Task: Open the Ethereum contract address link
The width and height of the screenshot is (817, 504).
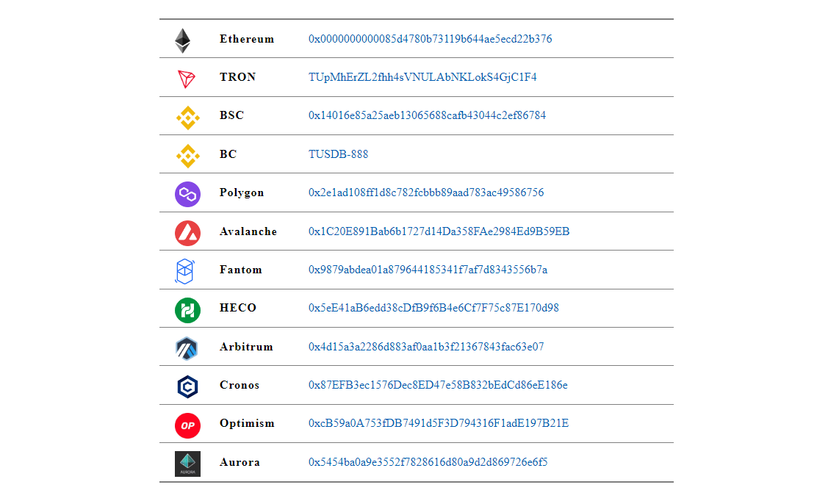Action: [x=430, y=39]
